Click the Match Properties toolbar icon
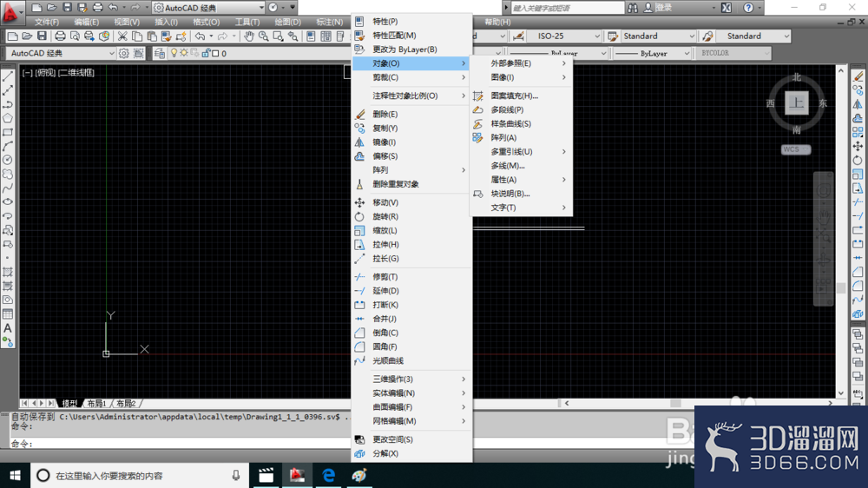 181,36
